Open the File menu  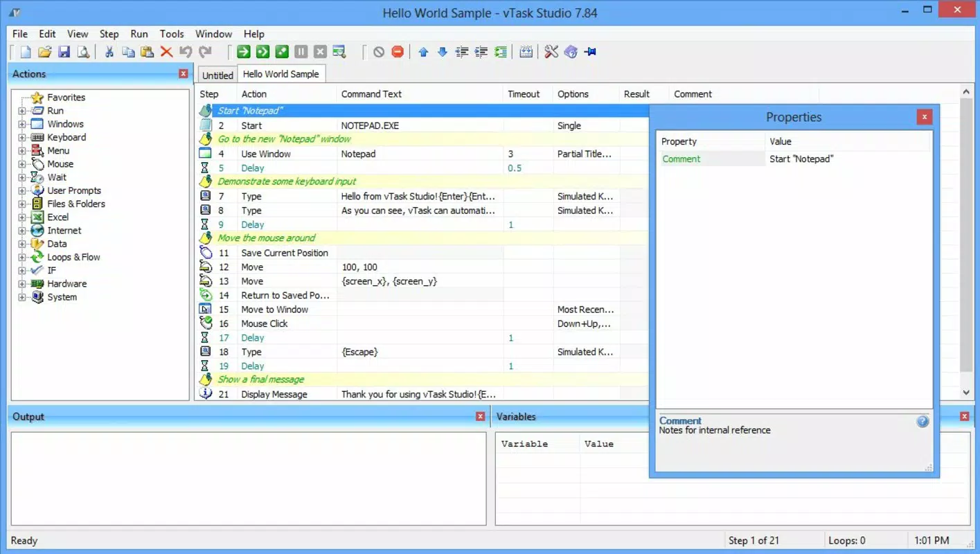pos(20,34)
